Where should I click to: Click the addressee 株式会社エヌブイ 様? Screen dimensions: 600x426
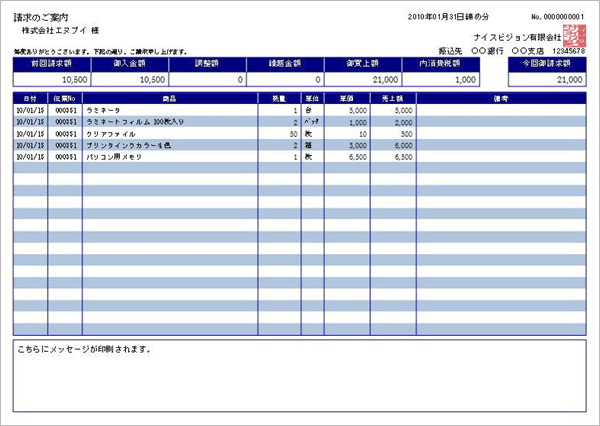pos(60,31)
